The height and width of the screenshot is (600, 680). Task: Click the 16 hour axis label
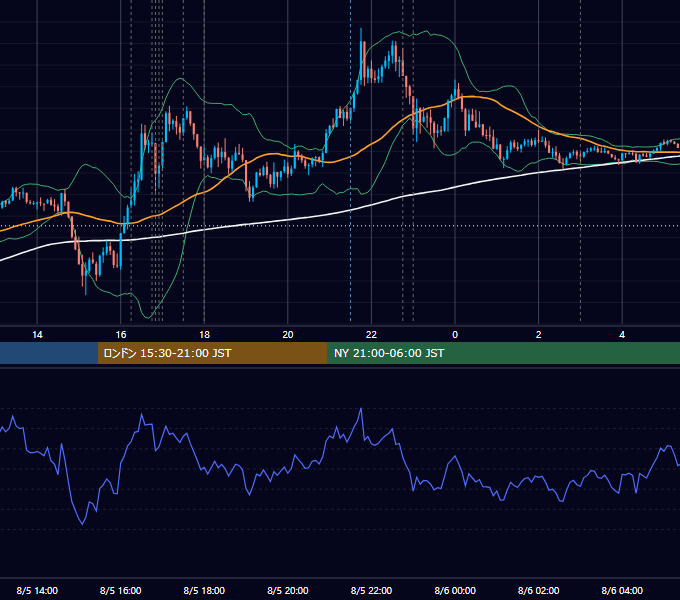121,335
